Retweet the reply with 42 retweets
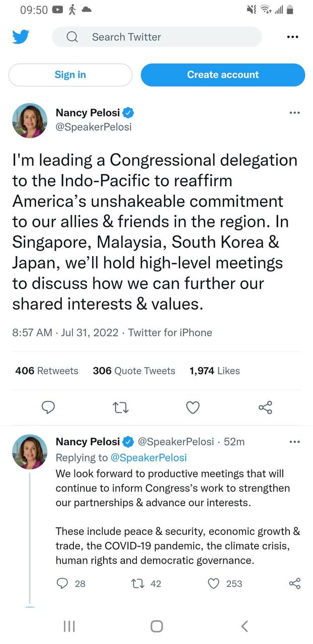The image size is (313, 644). point(146,583)
